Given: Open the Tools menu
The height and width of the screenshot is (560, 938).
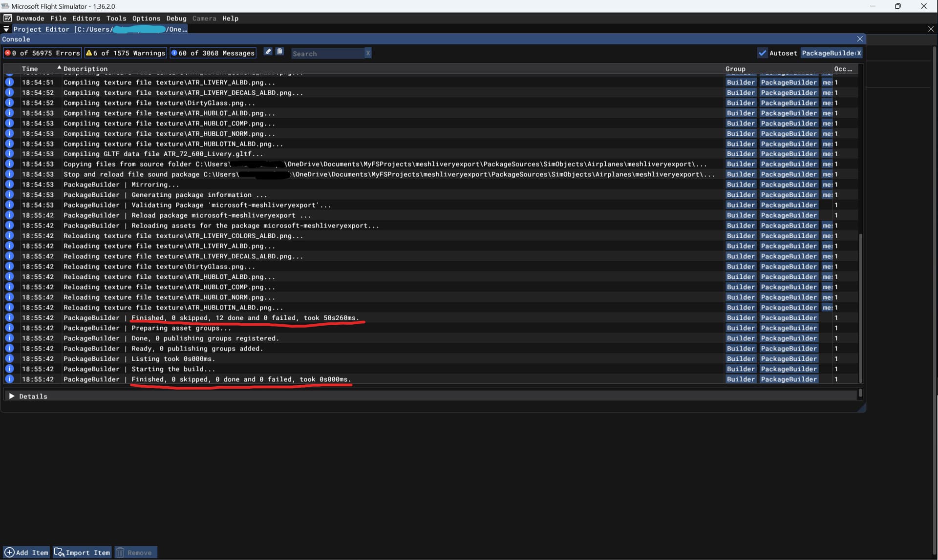Looking at the screenshot, I should click(x=116, y=18).
